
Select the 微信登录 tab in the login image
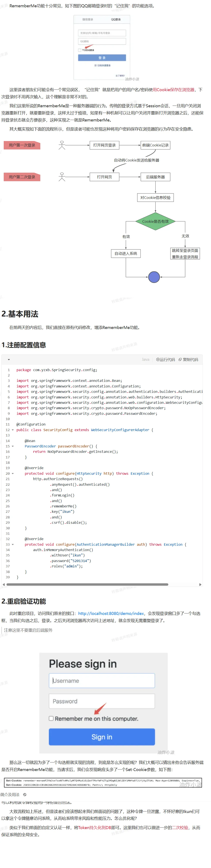pos(88,20)
